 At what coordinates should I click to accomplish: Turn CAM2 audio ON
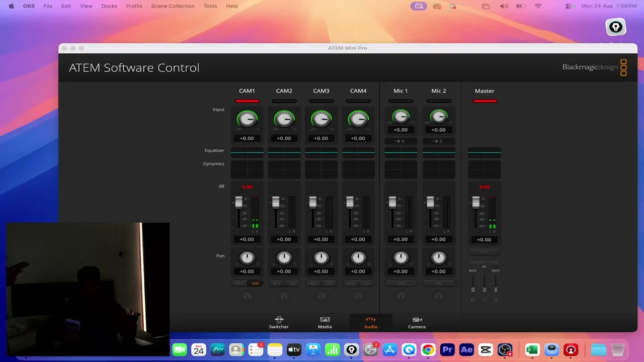[x=292, y=283]
